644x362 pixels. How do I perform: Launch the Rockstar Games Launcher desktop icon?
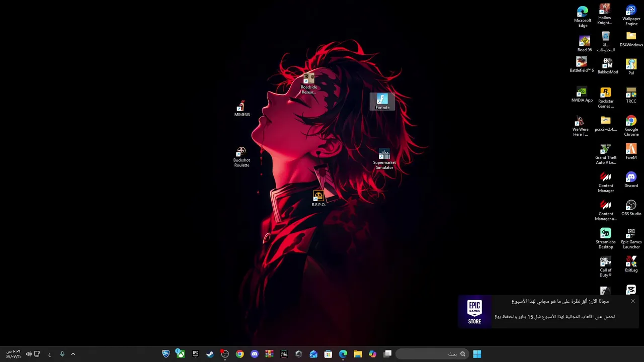[x=605, y=98]
